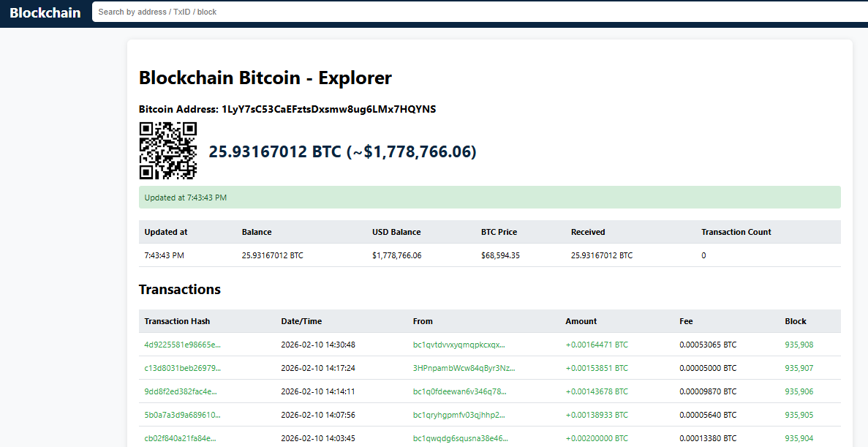Viewport: 868px width, 447px height.
Task: Click the large 25.93167012 BTC balance heading
Action: 342,151
